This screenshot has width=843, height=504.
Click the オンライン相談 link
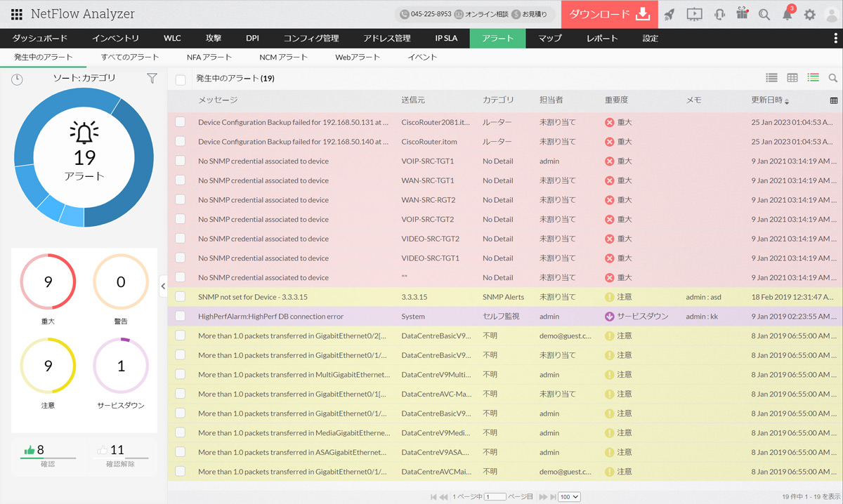pyautogui.click(x=481, y=15)
